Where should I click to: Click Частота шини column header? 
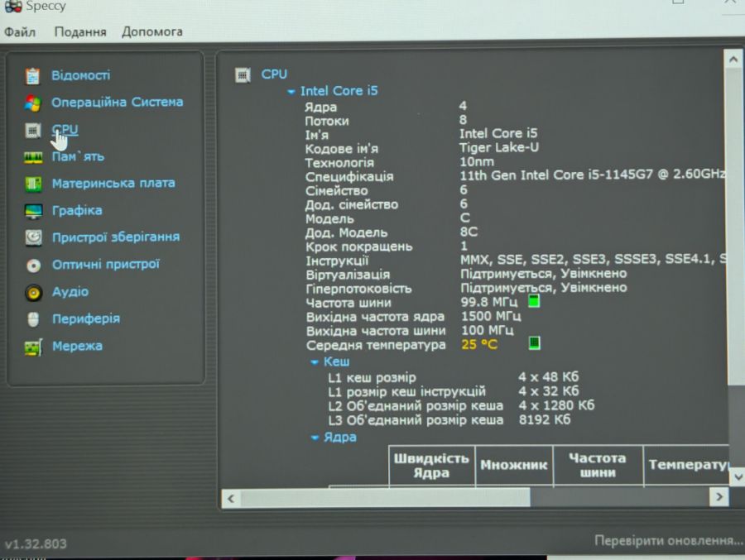[x=598, y=466]
